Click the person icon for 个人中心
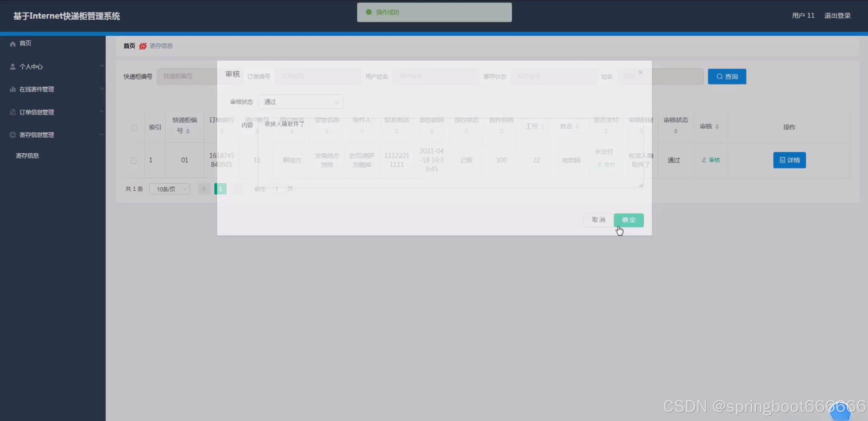Image resolution: width=868 pixels, height=421 pixels. point(13,67)
